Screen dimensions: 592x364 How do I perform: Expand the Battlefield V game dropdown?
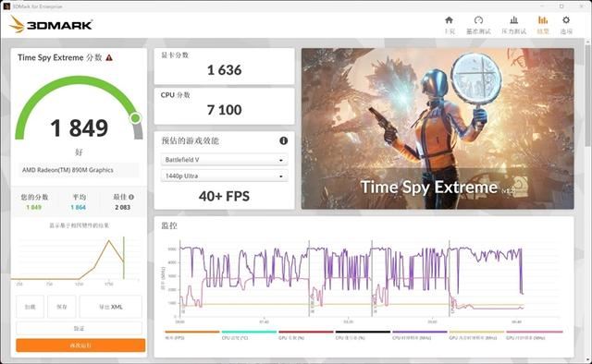(224, 160)
